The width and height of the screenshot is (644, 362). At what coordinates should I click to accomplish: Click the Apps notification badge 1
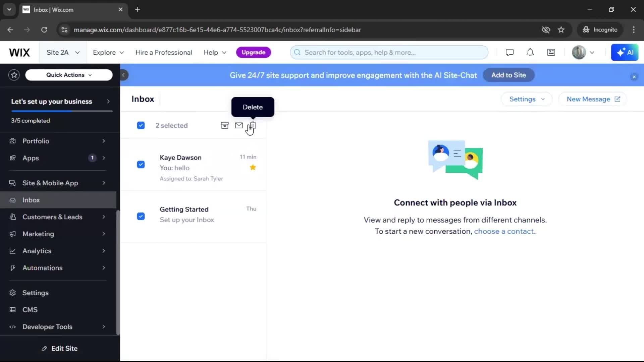click(x=92, y=158)
